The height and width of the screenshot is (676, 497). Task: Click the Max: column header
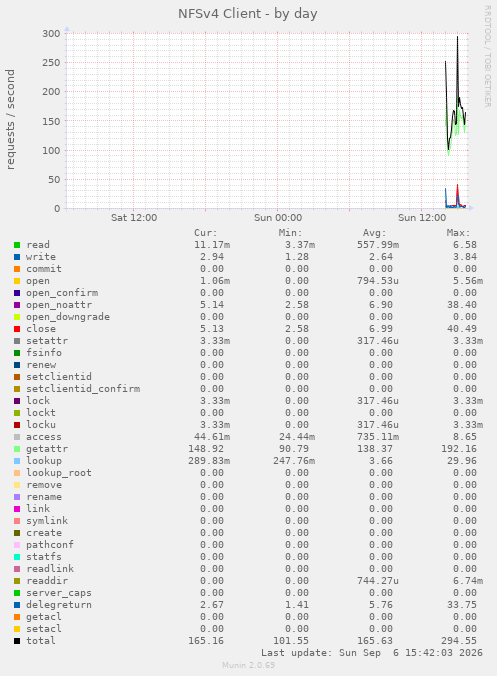[x=458, y=233]
